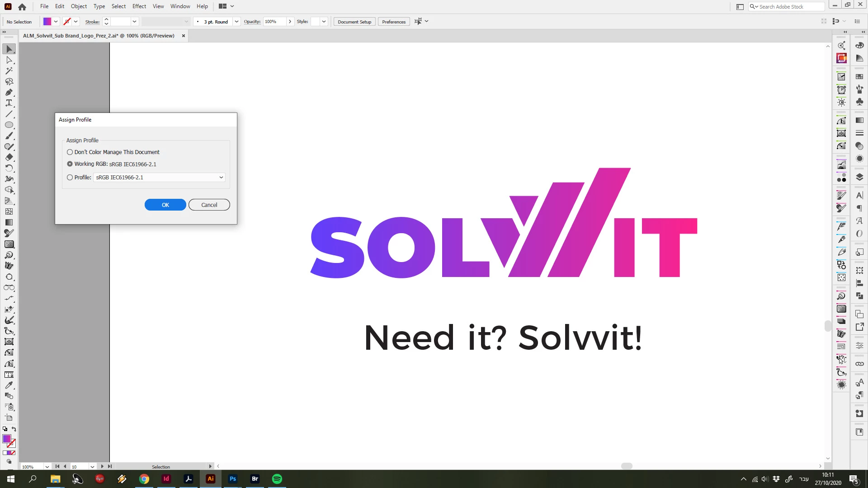Select the Ellipse tool

tap(9, 125)
